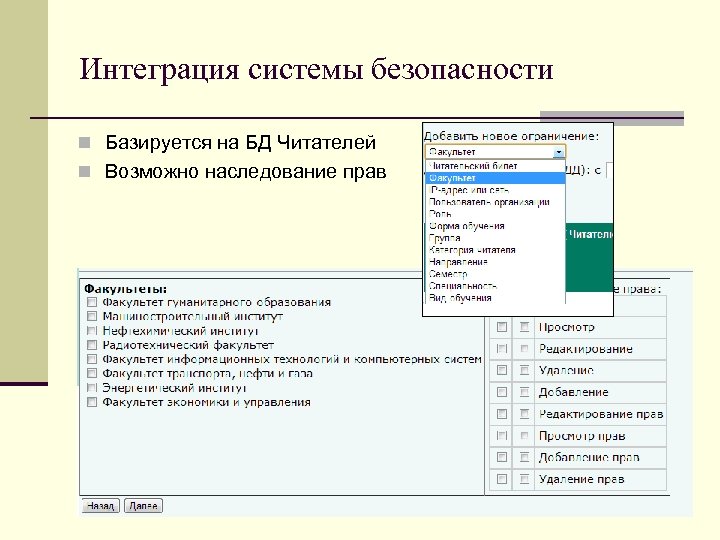Check Факультет транспорта, нефти и газа
The height and width of the screenshot is (540, 720).
point(92,373)
